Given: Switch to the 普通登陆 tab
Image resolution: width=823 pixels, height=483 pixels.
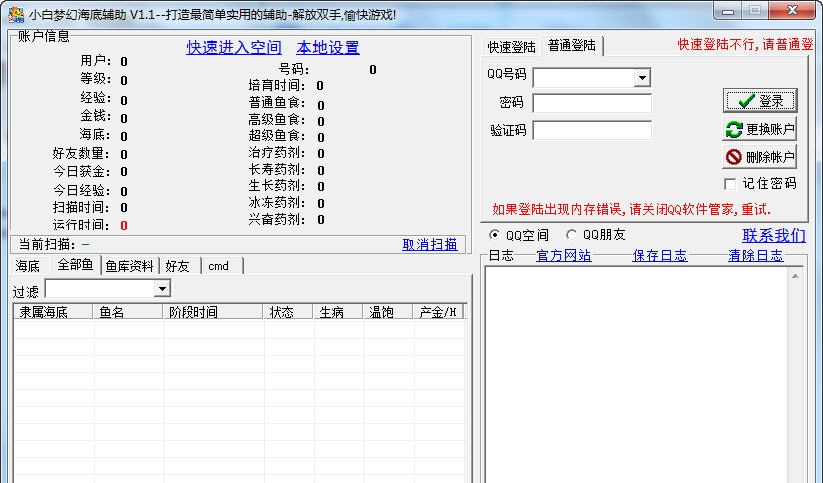Looking at the screenshot, I should 572,46.
